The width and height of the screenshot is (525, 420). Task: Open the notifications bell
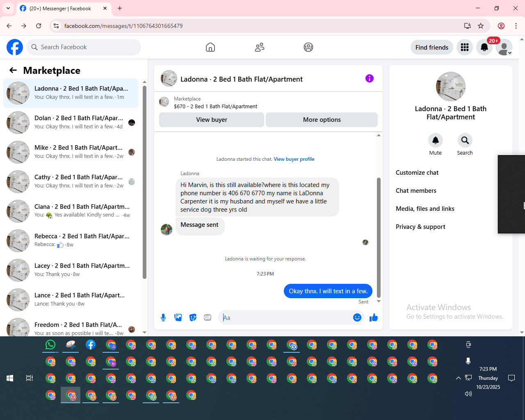click(484, 48)
